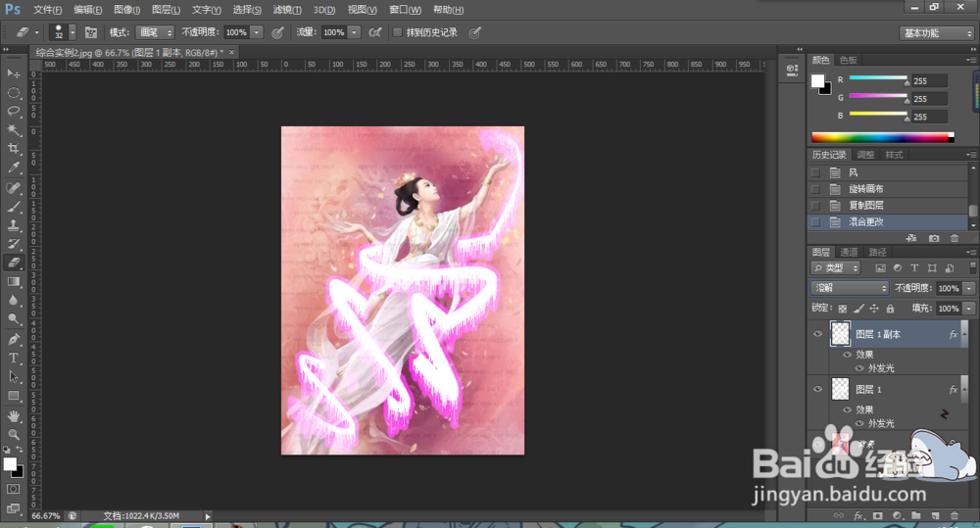980x528 pixels.
Task: Select the Healing Brush tool
Action: tap(13, 187)
